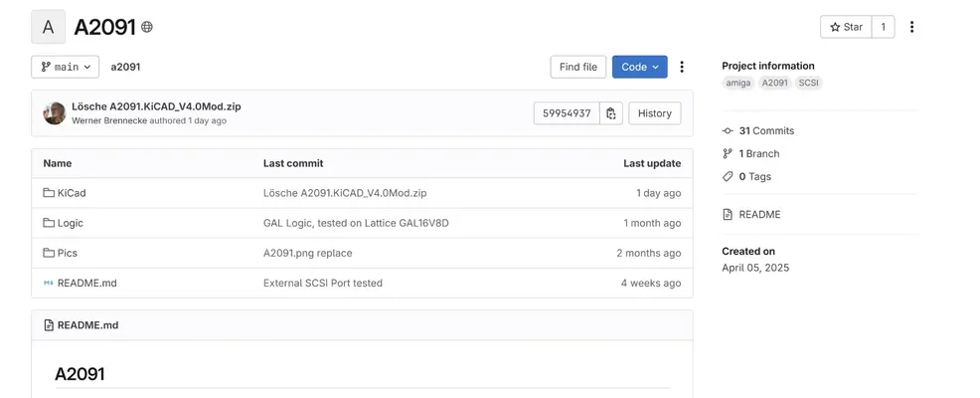Click the branch icon beside 1 Branch
980x398 pixels.
pyautogui.click(x=728, y=154)
